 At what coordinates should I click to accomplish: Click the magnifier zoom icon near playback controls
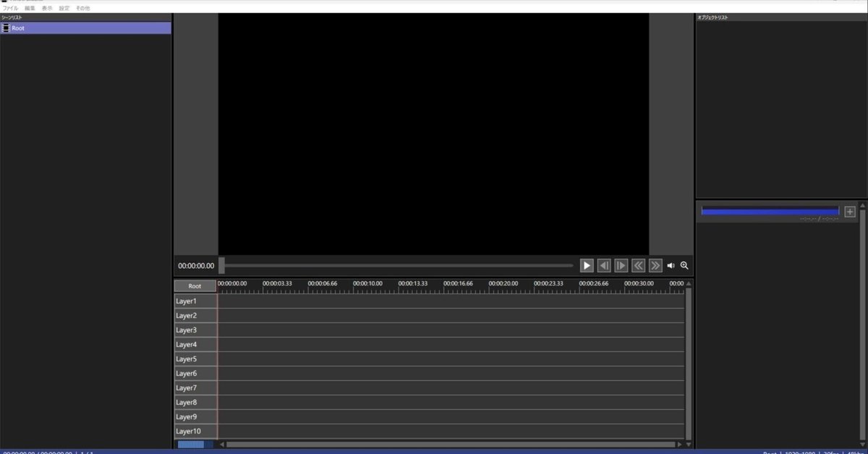click(683, 265)
